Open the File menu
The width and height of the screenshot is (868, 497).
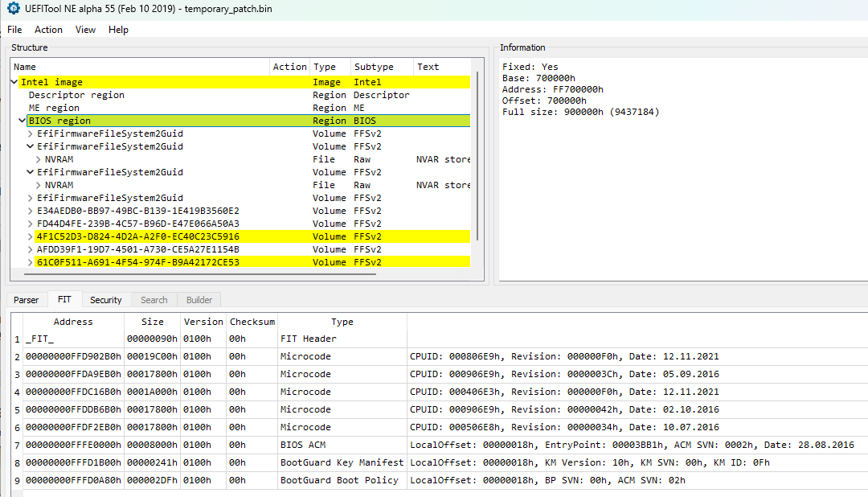(14, 30)
